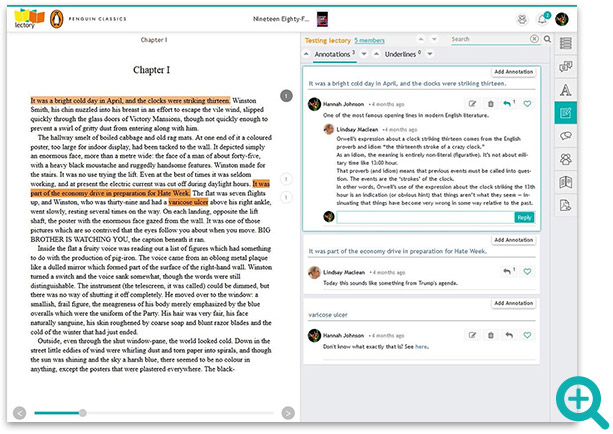This screenshot has width=613, height=434.
Task: Click the down arrow after Annotations
Action: pyautogui.click(x=364, y=54)
